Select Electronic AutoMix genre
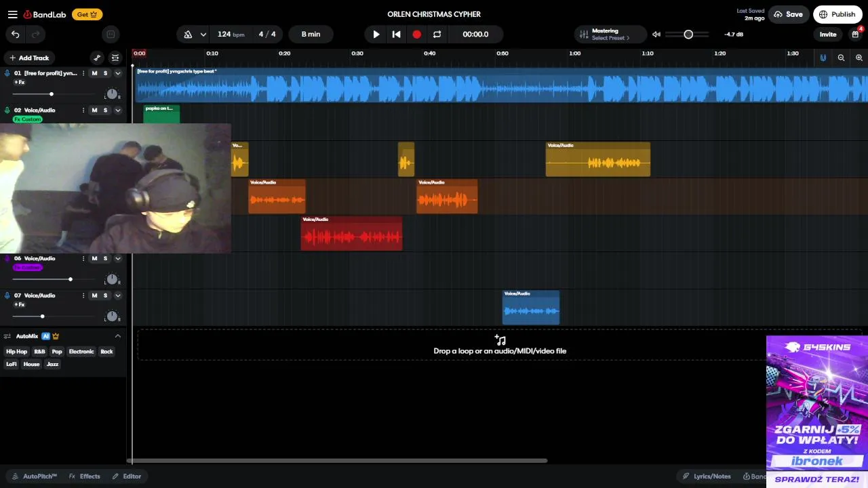The width and height of the screenshot is (868, 488). pos(81,352)
